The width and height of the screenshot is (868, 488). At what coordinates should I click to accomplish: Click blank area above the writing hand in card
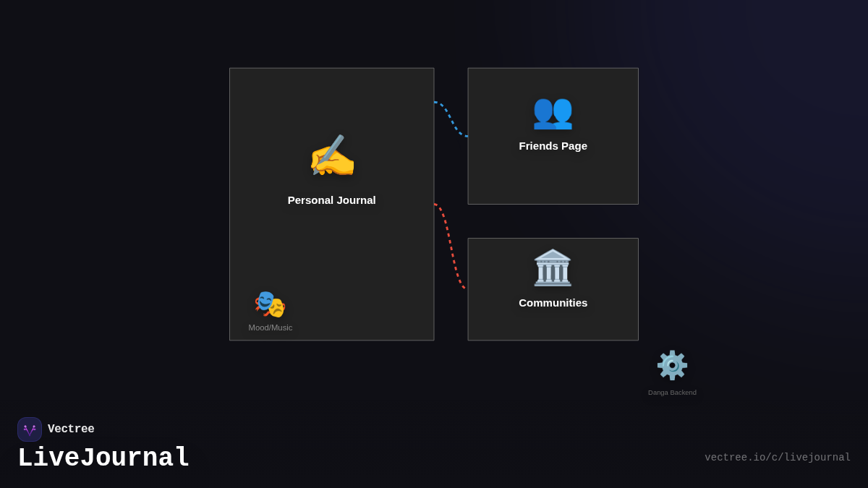coord(332,98)
